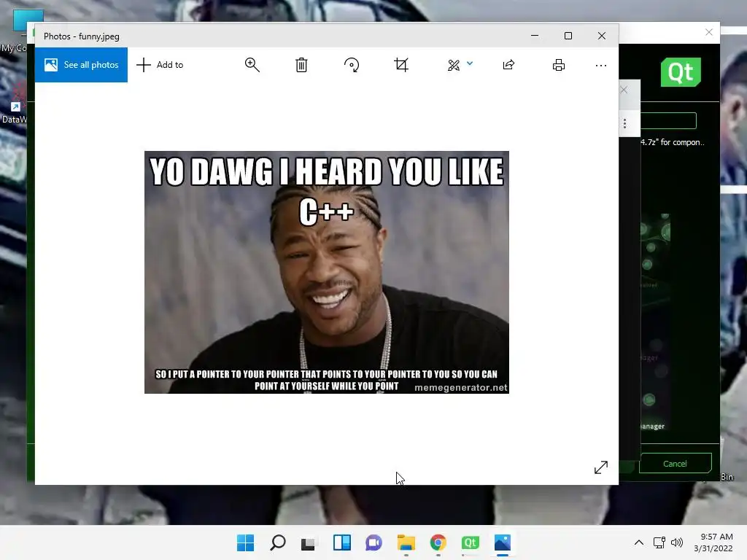Click the funny.jpeg meme image
This screenshot has width=747, height=560.
click(x=327, y=273)
